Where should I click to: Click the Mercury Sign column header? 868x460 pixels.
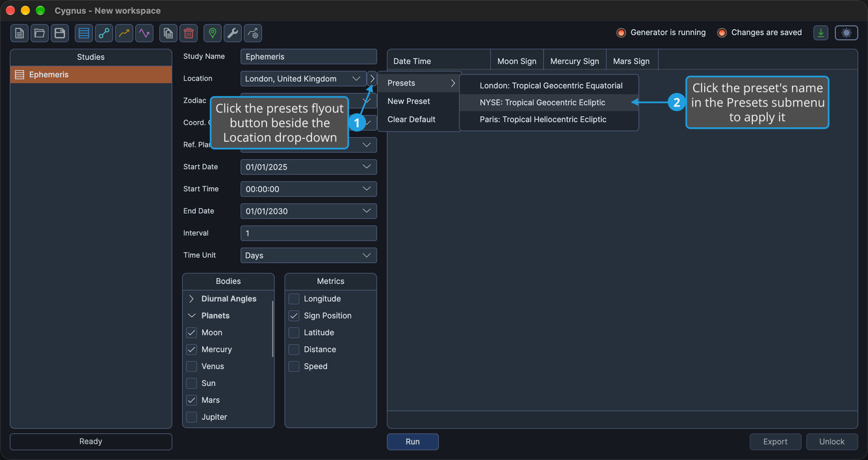pos(575,61)
